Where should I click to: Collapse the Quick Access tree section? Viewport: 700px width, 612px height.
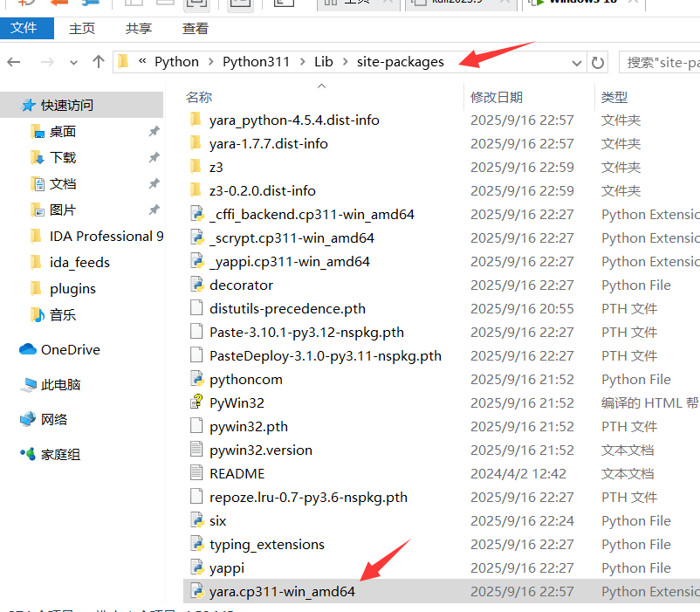click(9, 105)
